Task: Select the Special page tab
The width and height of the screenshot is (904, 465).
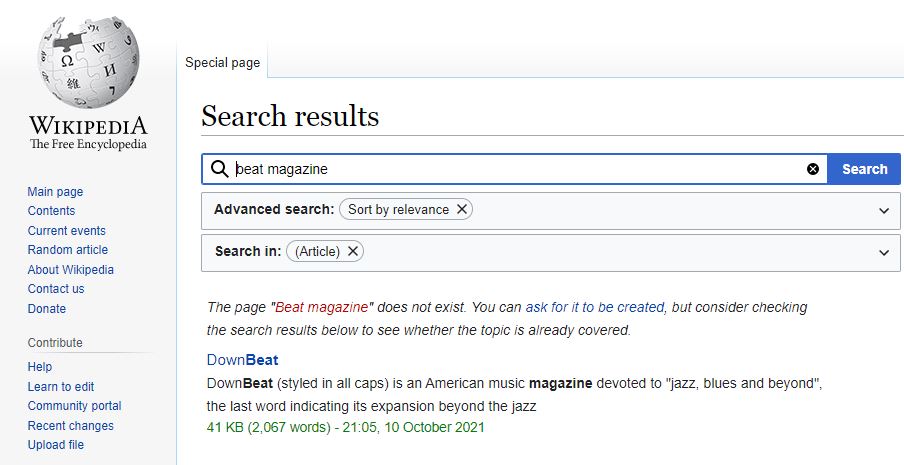Action: coord(223,63)
